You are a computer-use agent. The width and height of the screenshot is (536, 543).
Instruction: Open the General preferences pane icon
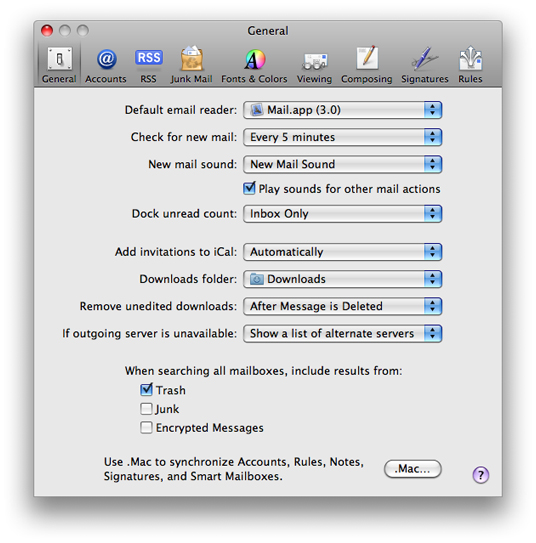coord(59,64)
